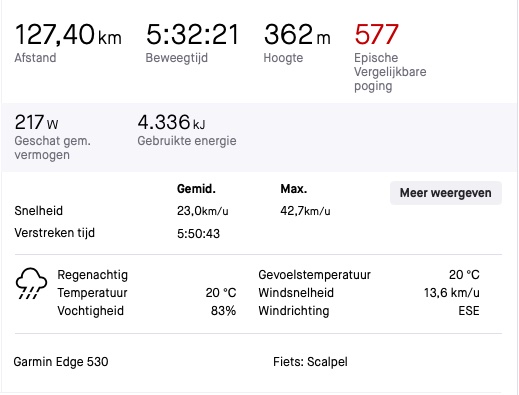The image size is (519, 395).
Task: Click the Vochtigheid 83% value
Action: coord(223,311)
